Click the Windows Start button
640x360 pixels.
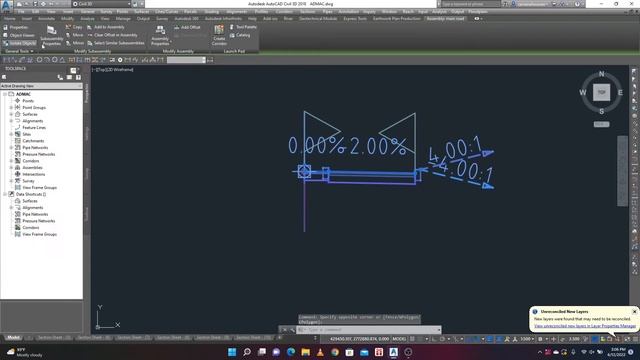(x=232, y=352)
